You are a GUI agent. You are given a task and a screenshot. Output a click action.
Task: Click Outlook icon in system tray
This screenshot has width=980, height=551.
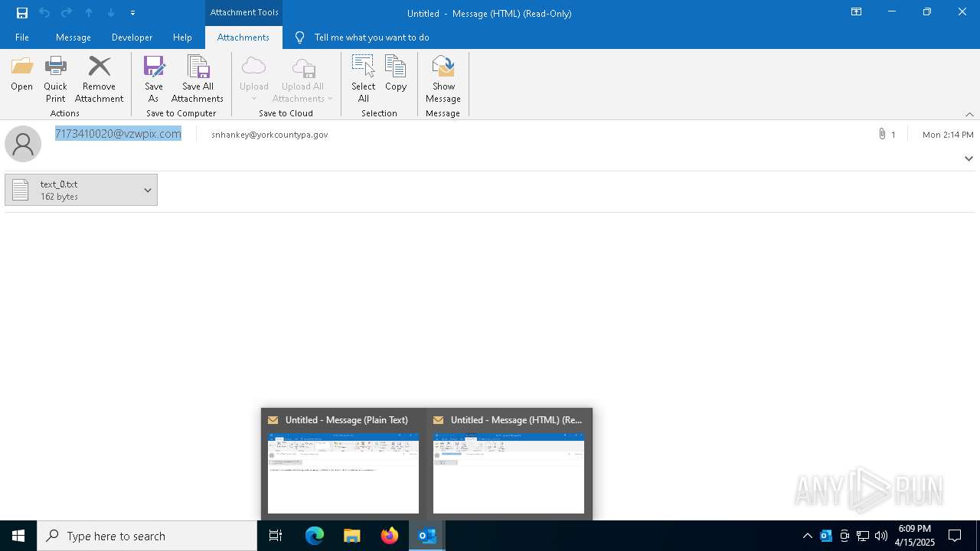pyautogui.click(x=825, y=536)
